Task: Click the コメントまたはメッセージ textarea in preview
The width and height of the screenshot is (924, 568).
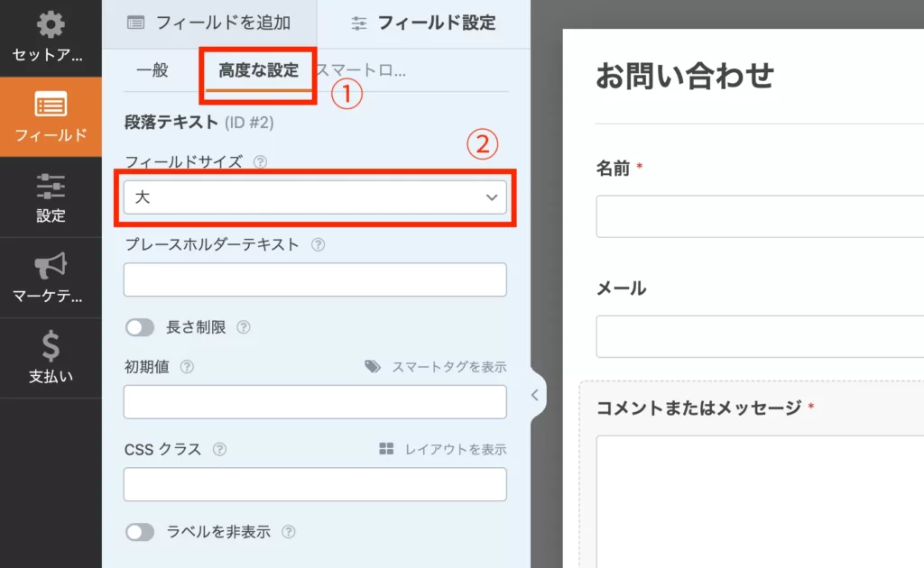Action: [760, 501]
